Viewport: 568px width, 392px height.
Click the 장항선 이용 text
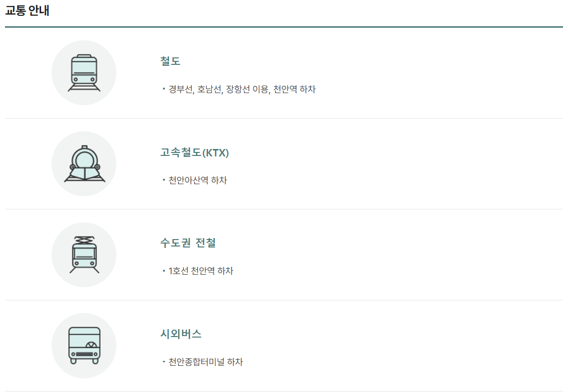[248, 90]
